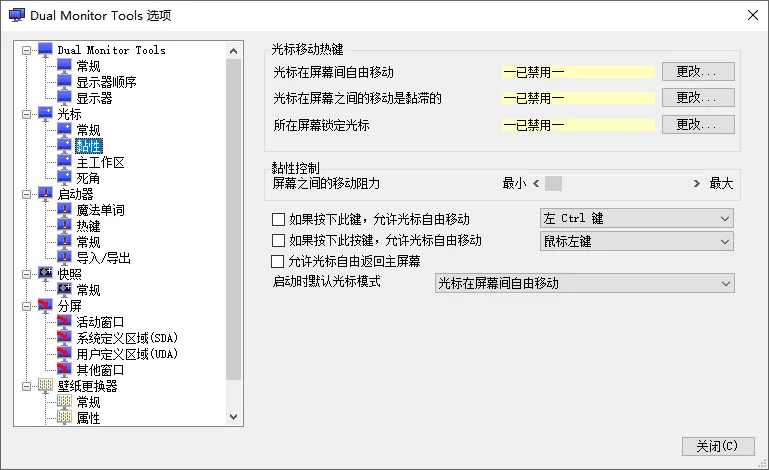Change hotkey for 光标在屏幕之间的移动是黏滞的
The width and height of the screenshot is (769, 470).
698,98
